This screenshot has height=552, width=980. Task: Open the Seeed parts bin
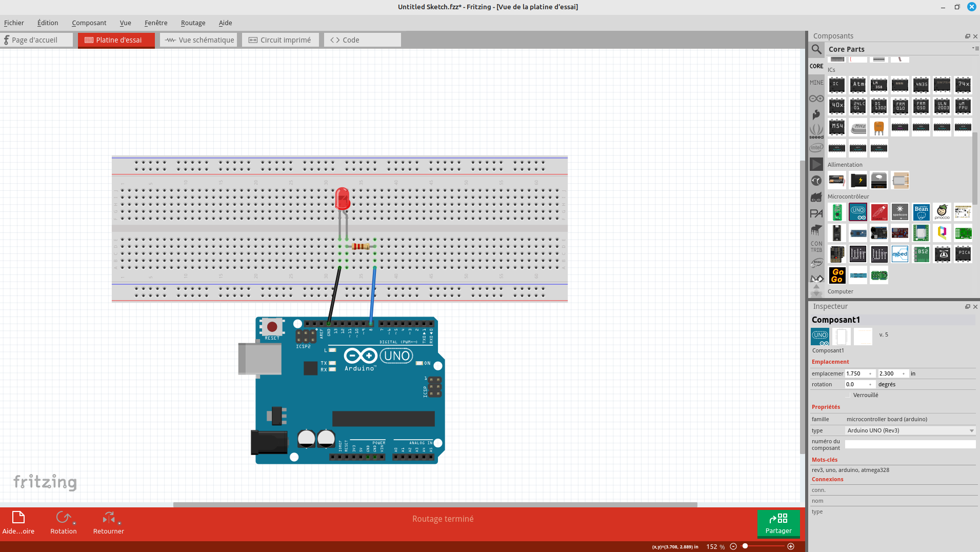click(x=816, y=131)
